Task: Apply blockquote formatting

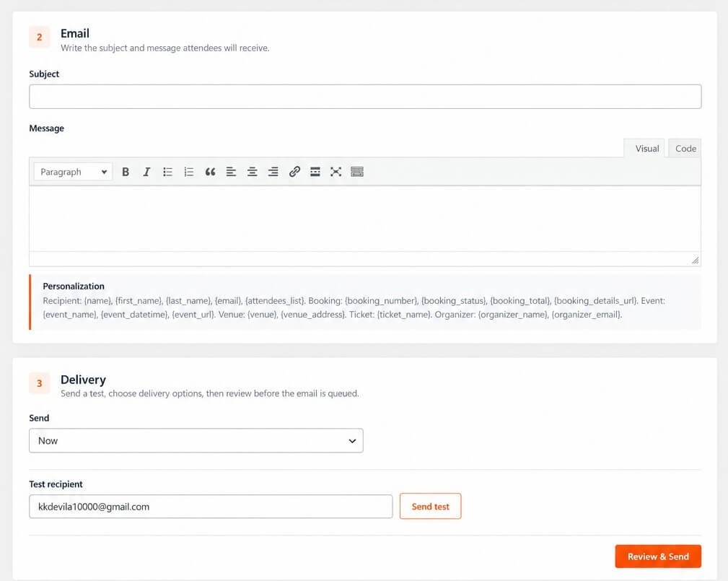Action: [210, 172]
